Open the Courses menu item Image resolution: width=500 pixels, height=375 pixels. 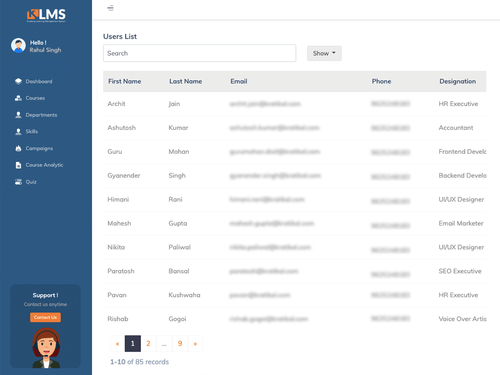[35, 98]
